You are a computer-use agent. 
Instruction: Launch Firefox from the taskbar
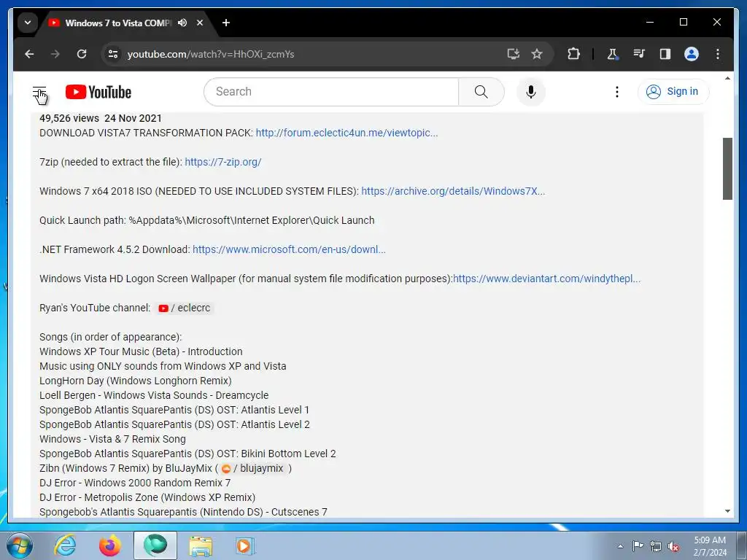click(110, 545)
